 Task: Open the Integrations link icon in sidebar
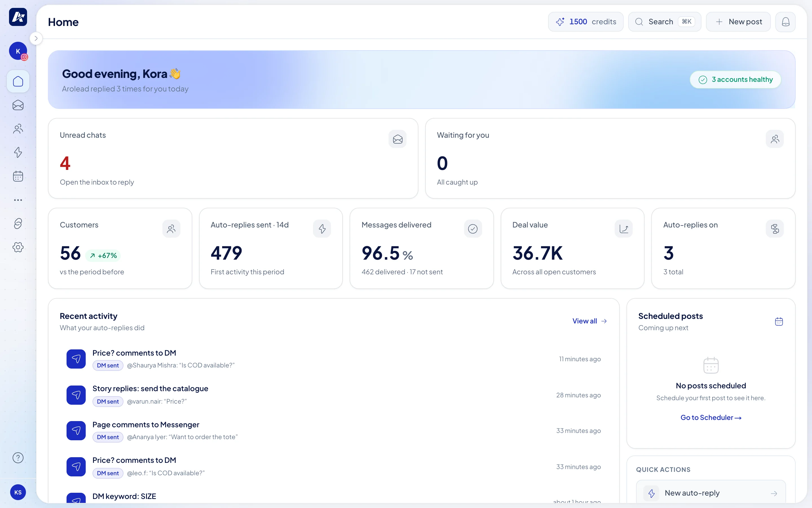pos(18,224)
